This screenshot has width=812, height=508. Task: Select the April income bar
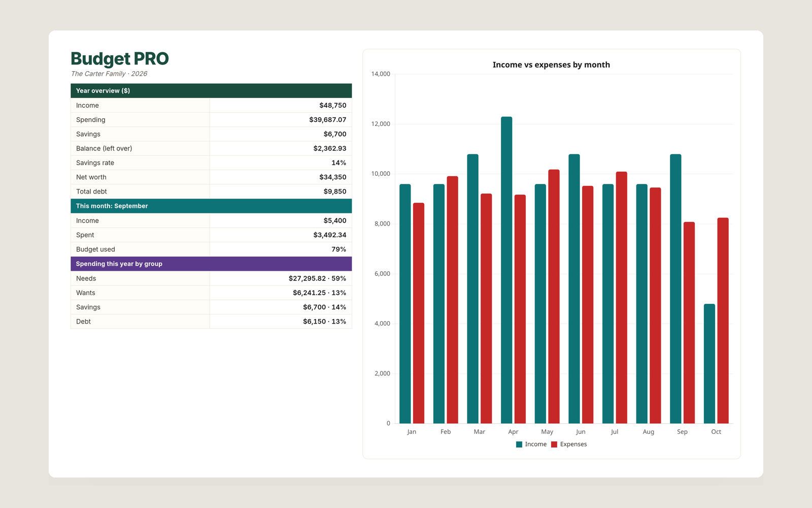pyautogui.click(x=506, y=270)
